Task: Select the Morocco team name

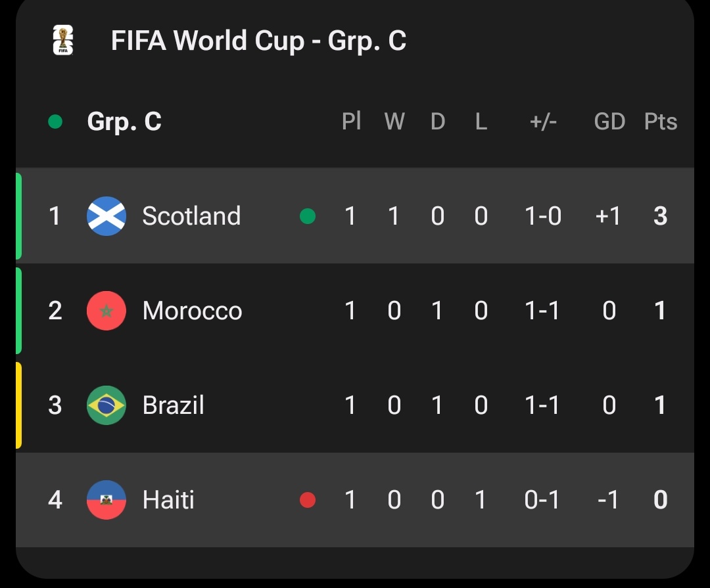Action: (x=193, y=311)
